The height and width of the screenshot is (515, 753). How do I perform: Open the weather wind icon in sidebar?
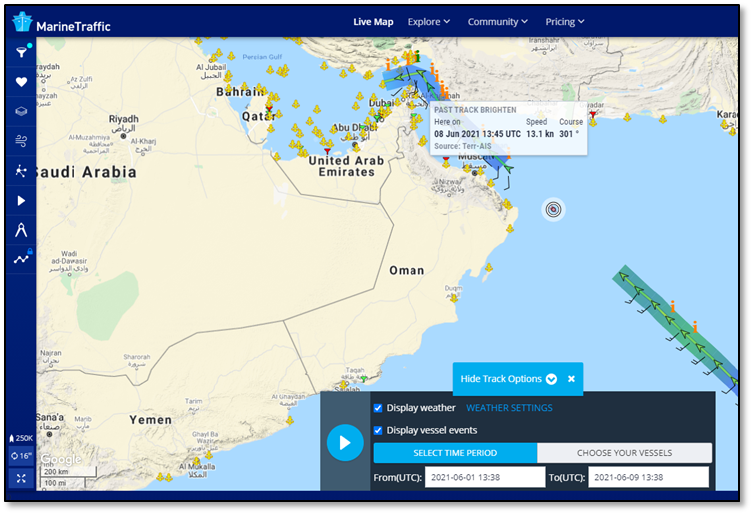click(21, 141)
